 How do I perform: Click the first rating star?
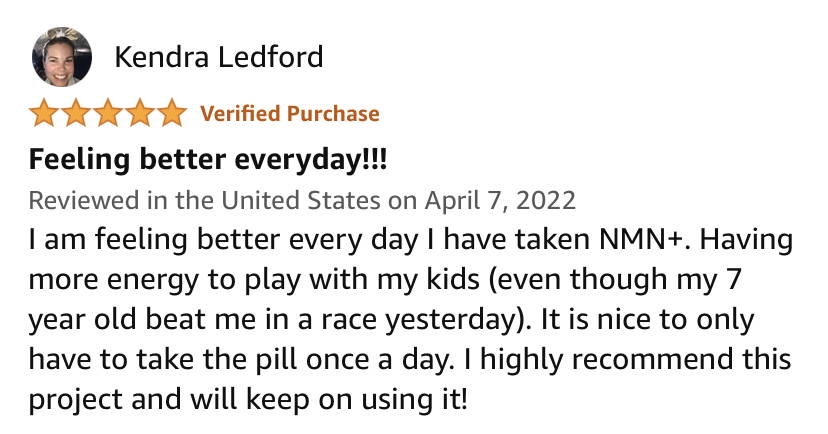(x=44, y=113)
